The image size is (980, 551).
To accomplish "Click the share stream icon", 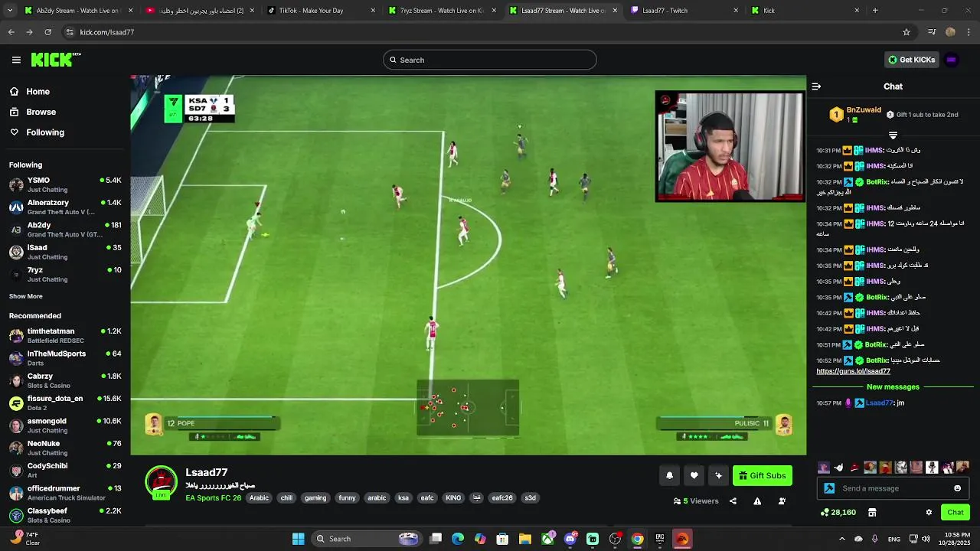I will pyautogui.click(x=733, y=501).
